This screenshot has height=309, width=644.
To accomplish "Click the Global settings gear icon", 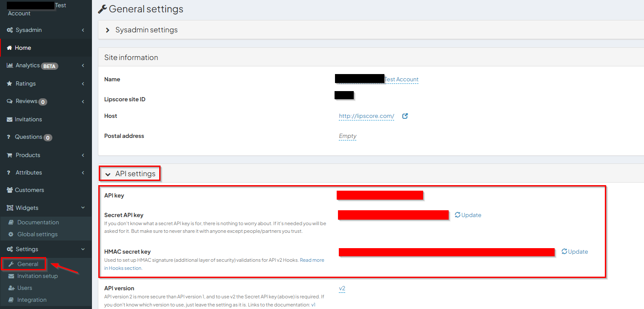I will tap(11, 235).
